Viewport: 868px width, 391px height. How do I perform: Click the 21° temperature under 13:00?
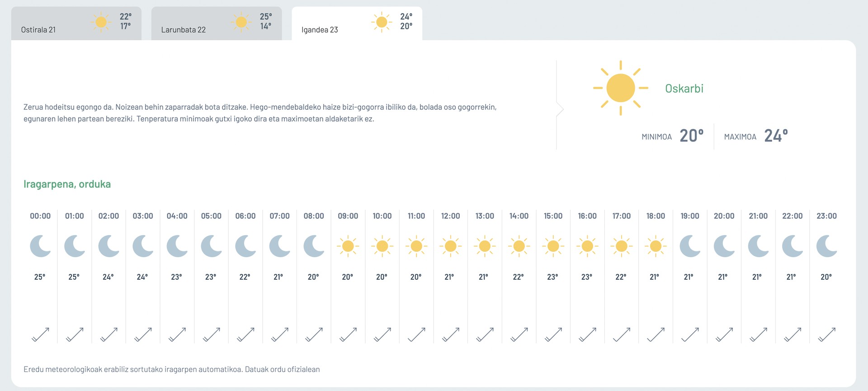click(484, 277)
